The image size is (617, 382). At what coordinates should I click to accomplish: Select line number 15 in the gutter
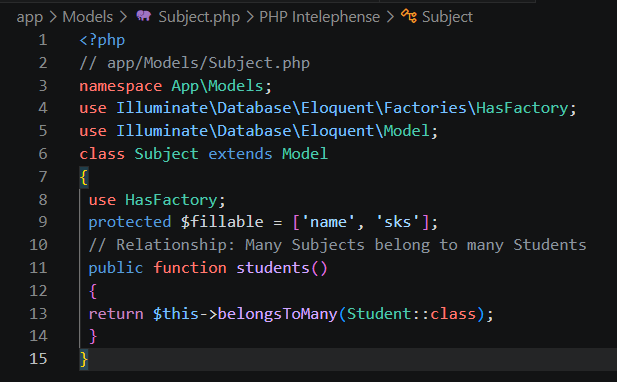pos(39,359)
